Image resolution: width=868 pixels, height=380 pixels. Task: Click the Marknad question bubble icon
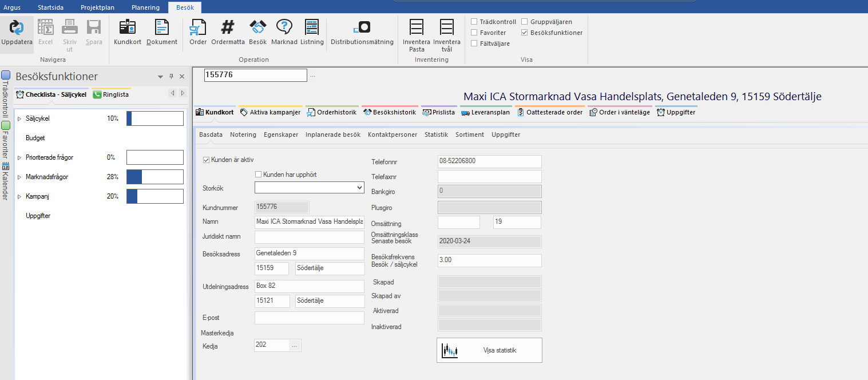tap(284, 27)
